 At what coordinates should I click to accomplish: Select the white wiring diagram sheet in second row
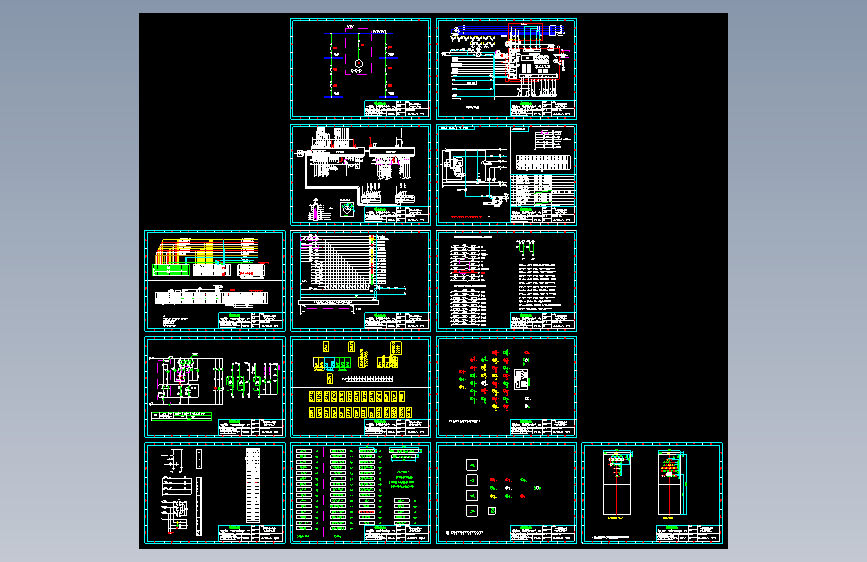[361, 175]
